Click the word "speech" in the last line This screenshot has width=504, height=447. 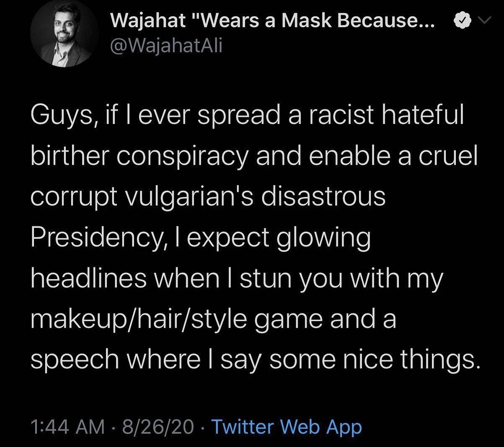point(75,360)
